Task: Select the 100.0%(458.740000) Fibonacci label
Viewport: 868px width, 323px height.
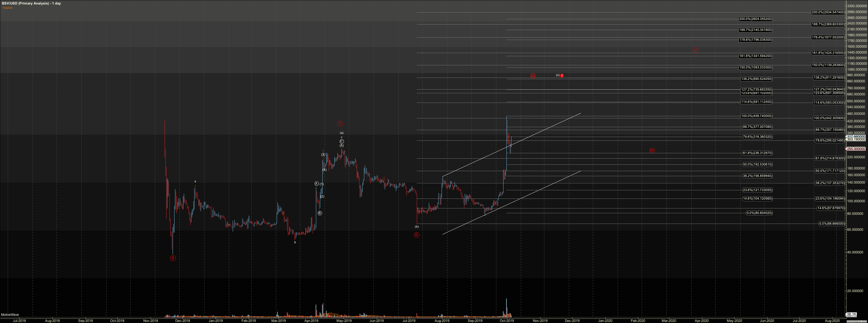Action: click(x=756, y=116)
